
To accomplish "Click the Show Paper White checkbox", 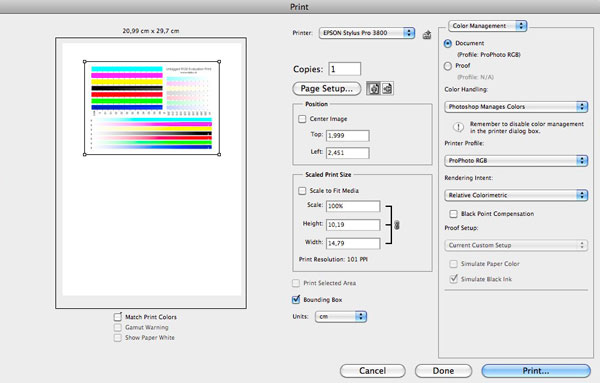I will point(118,338).
